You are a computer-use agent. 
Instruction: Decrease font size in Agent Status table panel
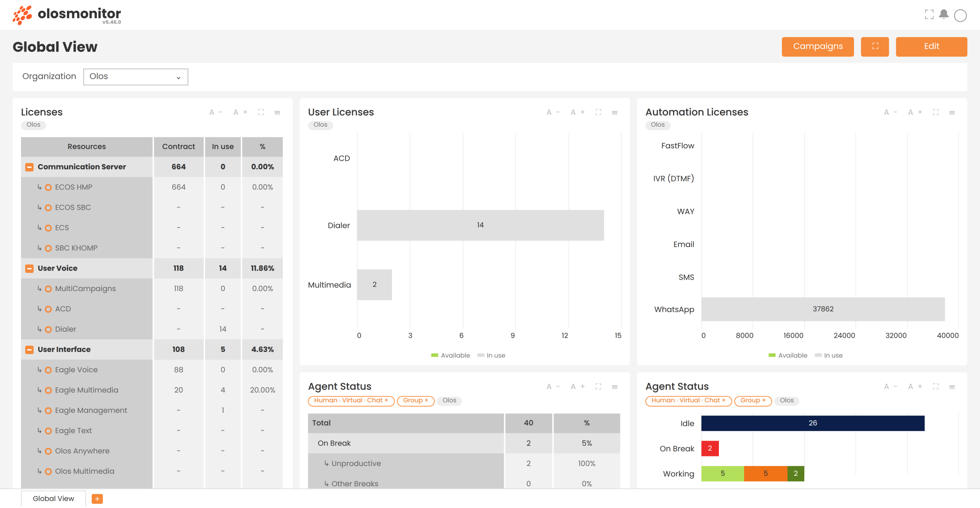[x=553, y=387]
